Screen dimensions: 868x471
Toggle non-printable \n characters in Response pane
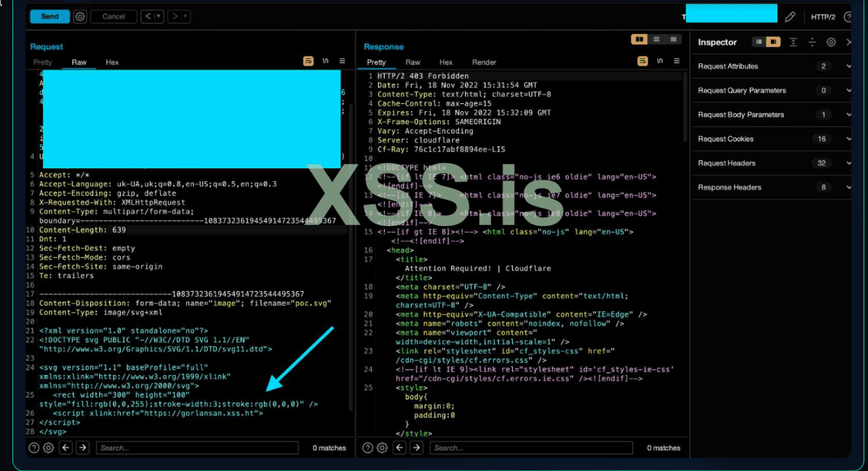pyautogui.click(x=660, y=61)
